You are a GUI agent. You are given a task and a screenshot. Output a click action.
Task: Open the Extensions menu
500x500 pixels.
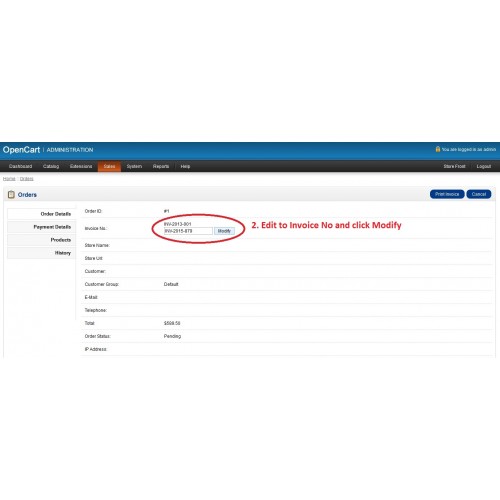[81, 166]
